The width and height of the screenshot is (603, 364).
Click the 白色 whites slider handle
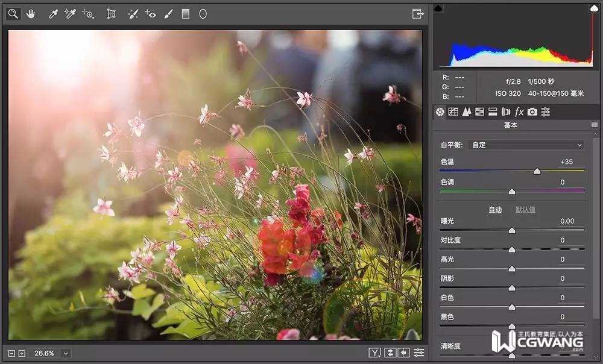(512, 307)
